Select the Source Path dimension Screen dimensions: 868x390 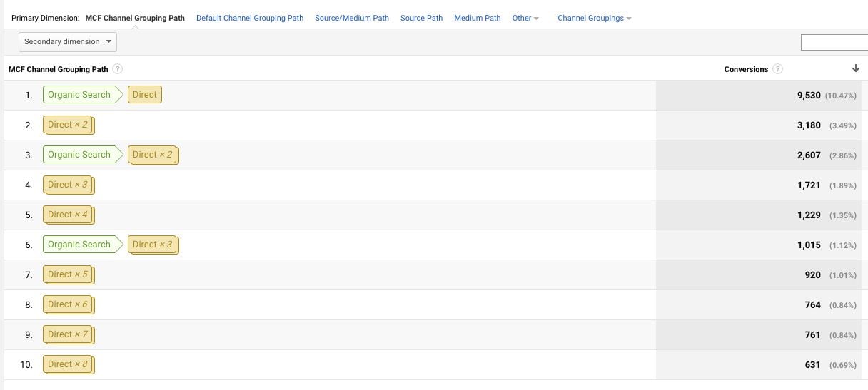(421, 18)
